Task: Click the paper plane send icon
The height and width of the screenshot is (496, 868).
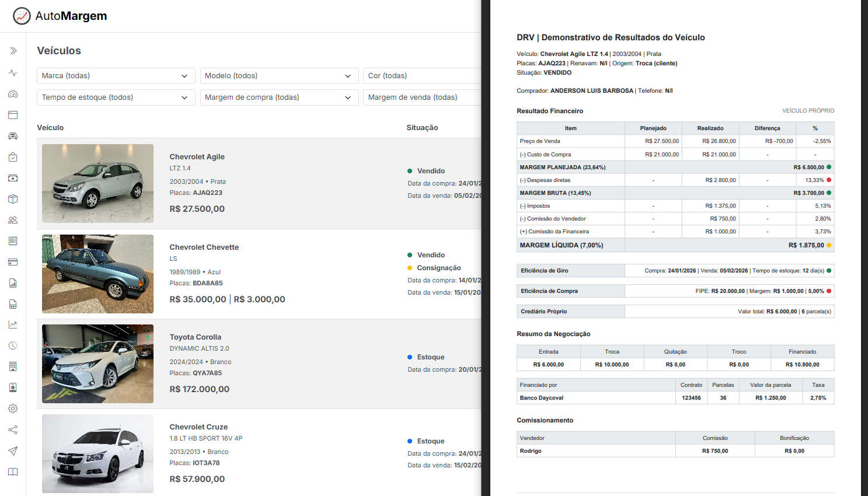Action: pyautogui.click(x=13, y=450)
